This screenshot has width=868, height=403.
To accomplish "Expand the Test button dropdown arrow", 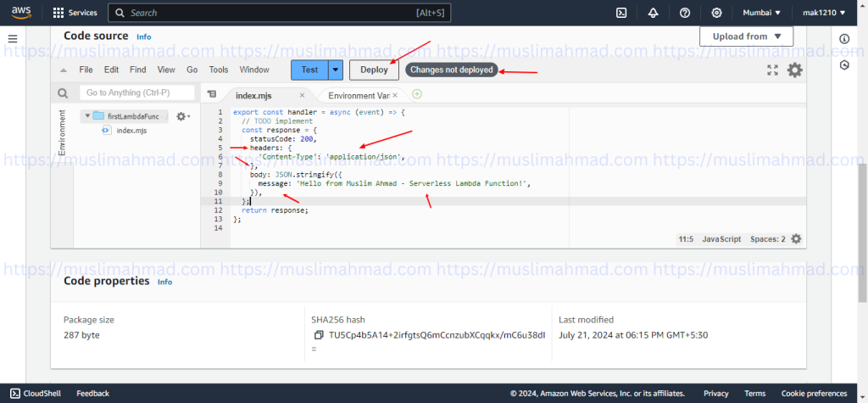I will [336, 70].
